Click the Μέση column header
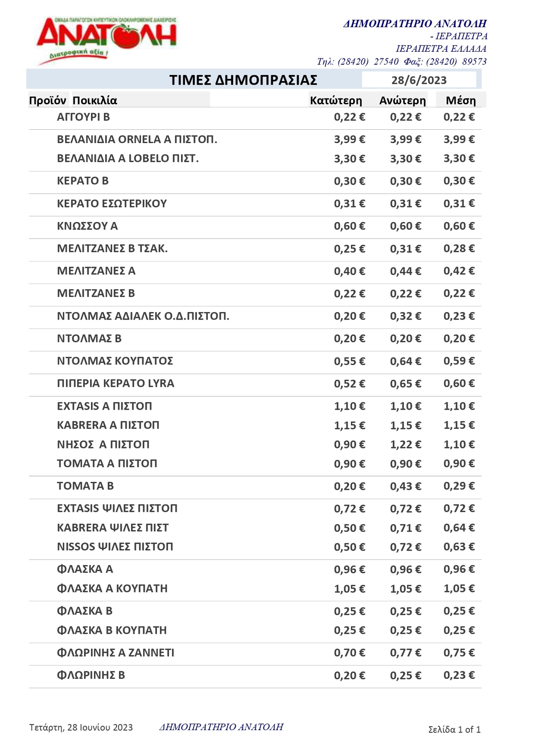535x756 pixels. click(461, 100)
